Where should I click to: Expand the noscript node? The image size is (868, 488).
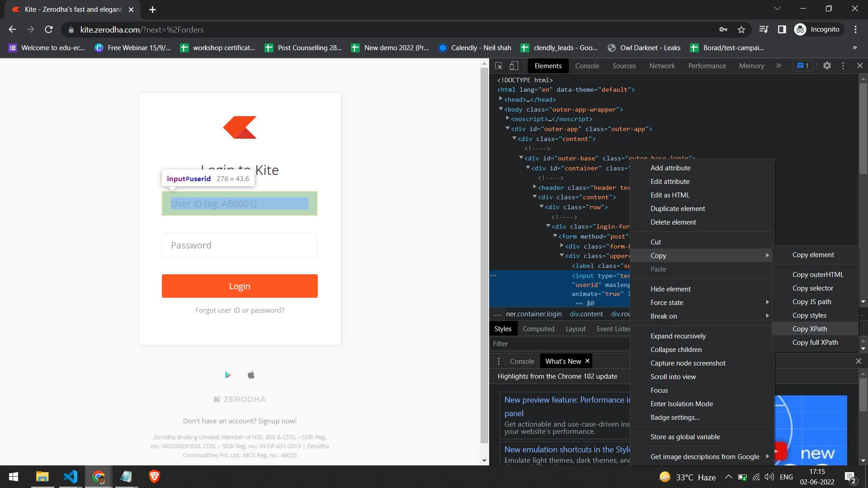tap(508, 118)
